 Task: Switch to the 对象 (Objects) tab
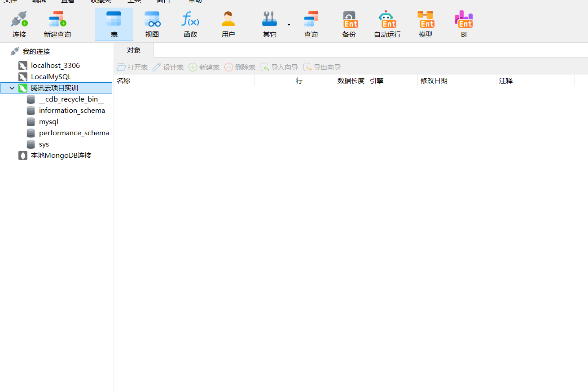tap(133, 50)
